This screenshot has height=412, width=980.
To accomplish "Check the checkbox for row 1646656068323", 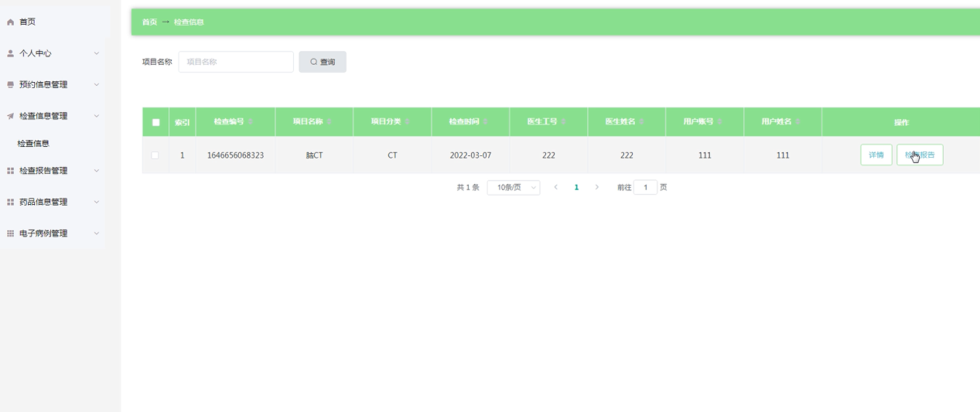I will tap(155, 155).
